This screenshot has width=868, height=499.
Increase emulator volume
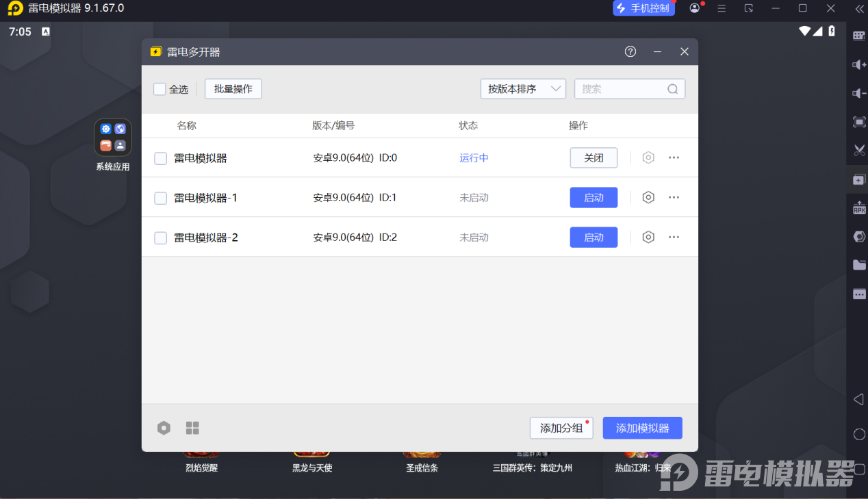[x=858, y=64]
